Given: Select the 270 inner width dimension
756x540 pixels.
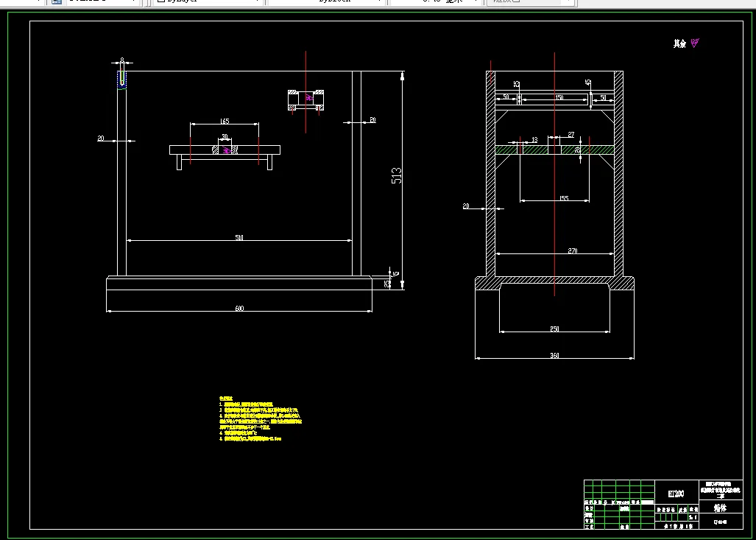Looking at the screenshot, I should 572,250.
